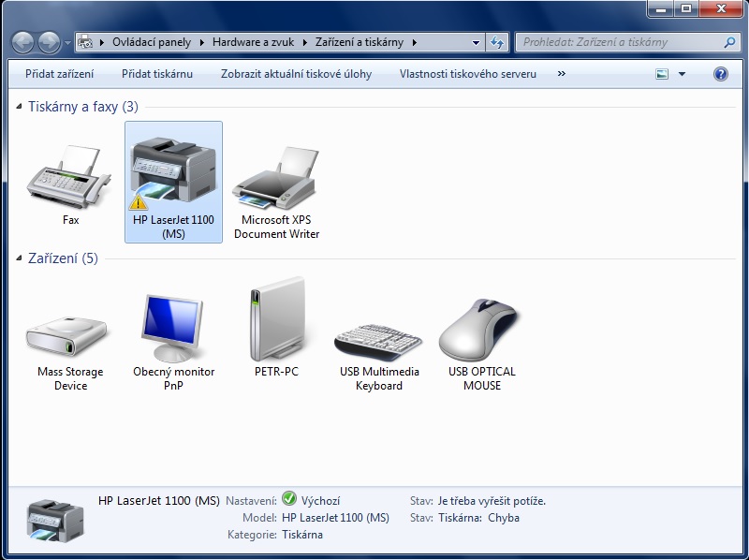
Task: Select the Obecný monitor PnP icon
Action: click(x=173, y=328)
